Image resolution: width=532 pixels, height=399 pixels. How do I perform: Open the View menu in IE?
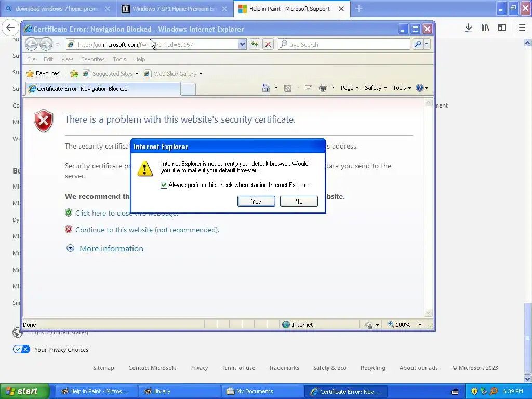coord(67,59)
